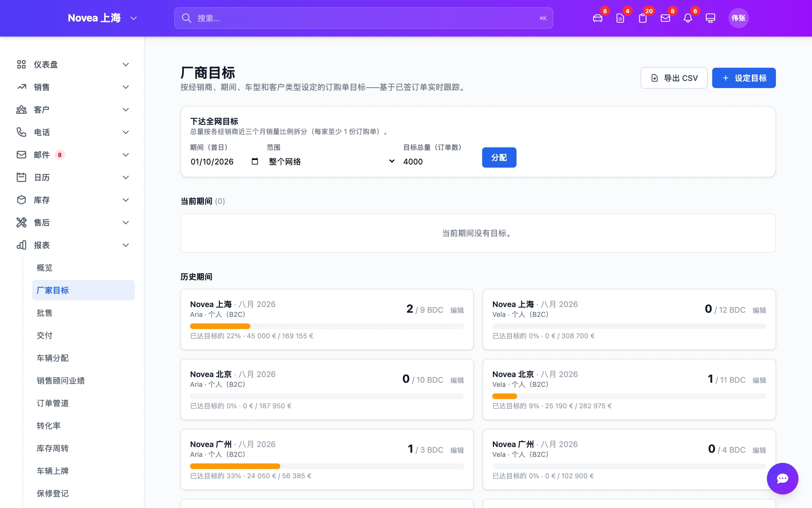Edit the Novea 北京 Vela target
Screen dimensions: 812x508
click(x=759, y=380)
